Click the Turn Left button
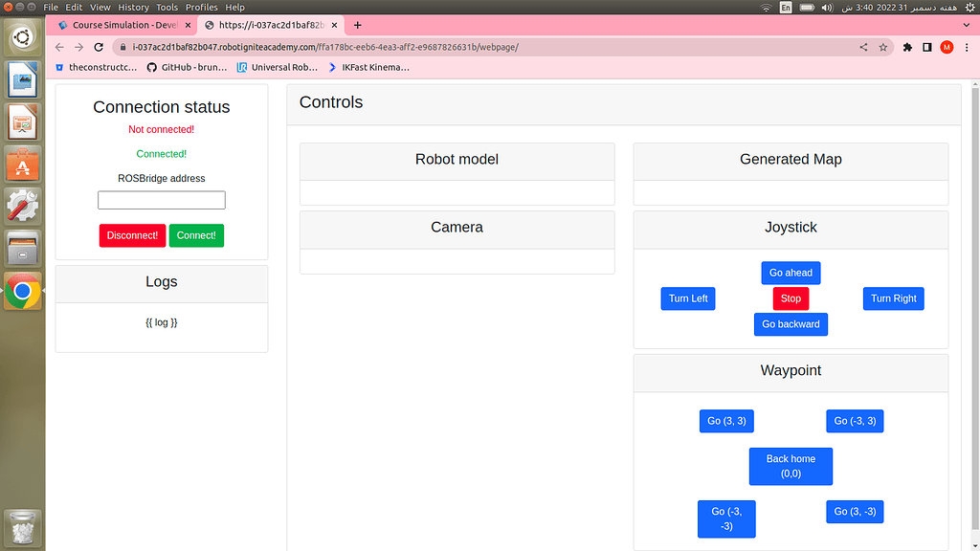This screenshot has width=980, height=551. [688, 298]
